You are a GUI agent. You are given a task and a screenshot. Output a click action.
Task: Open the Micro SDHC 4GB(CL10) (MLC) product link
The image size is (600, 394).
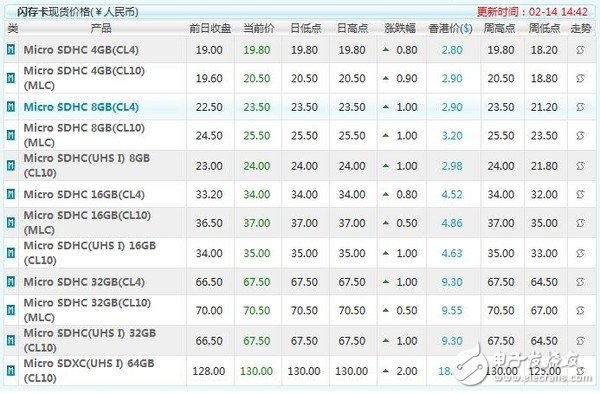tap(84, 78)
